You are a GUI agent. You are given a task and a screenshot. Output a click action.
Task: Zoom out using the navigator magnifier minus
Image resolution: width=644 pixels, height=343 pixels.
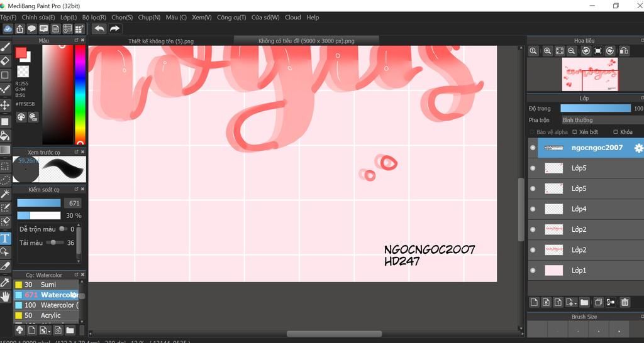pyautogui.click(x=571, y=51)
